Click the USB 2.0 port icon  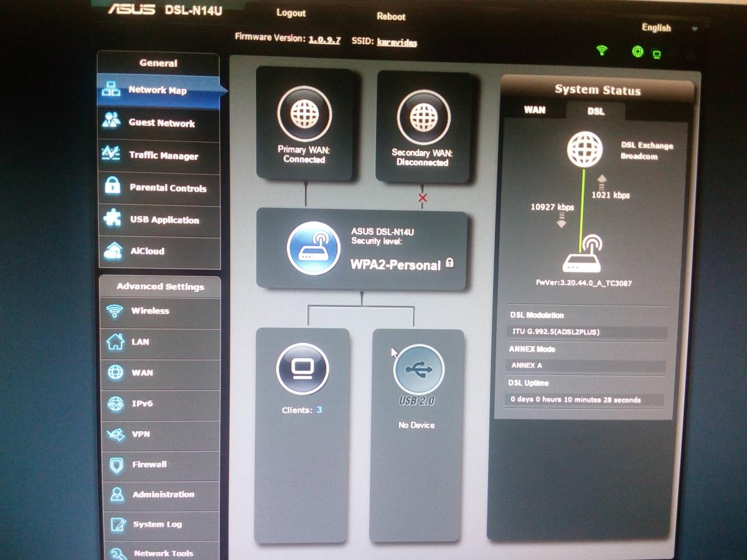coord(419,370)
